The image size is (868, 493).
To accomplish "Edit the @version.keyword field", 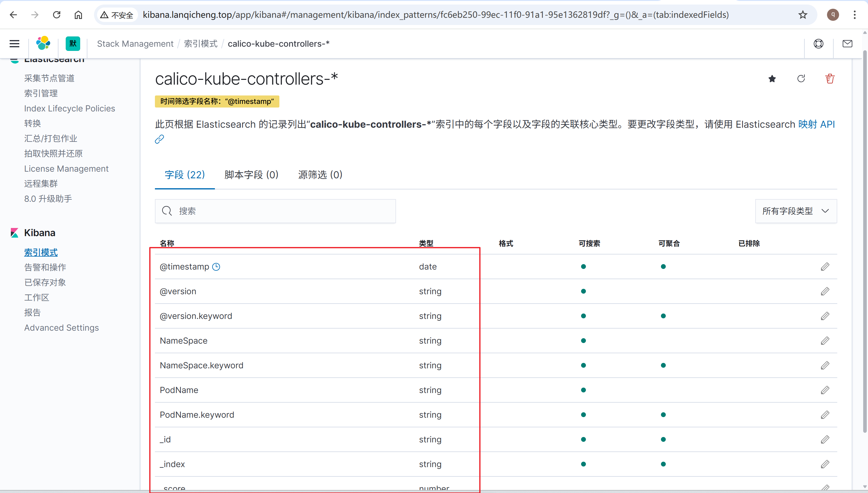I will pos(825,316).
